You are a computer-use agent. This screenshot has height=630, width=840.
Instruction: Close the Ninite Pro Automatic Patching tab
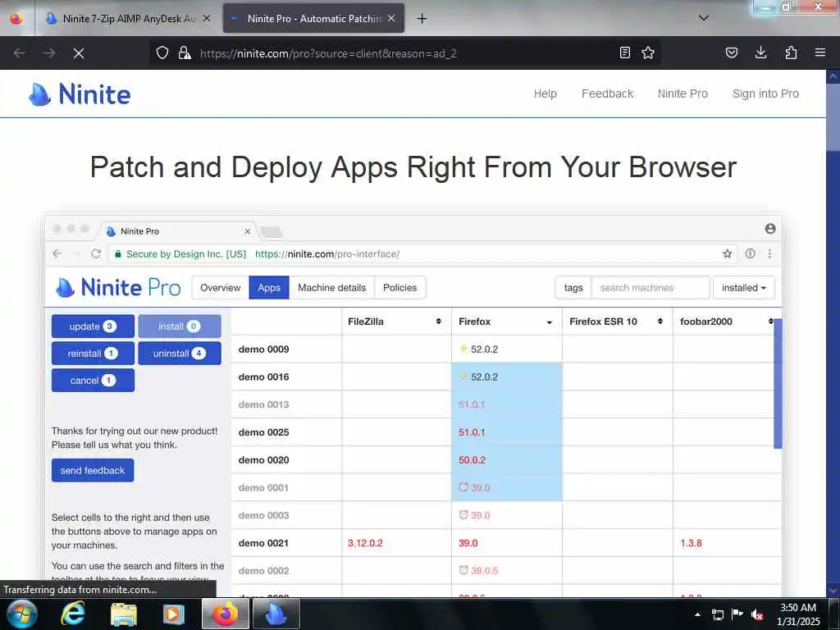tap(391, 18)
